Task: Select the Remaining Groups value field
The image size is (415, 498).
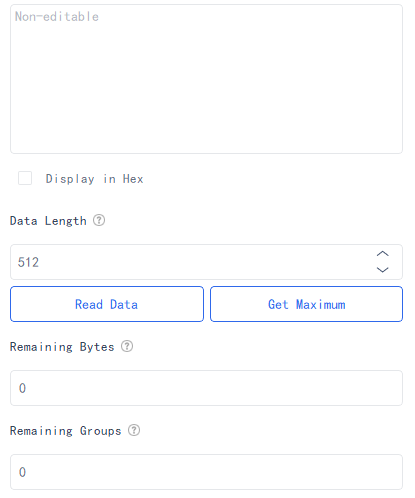Action: [206, 472]
